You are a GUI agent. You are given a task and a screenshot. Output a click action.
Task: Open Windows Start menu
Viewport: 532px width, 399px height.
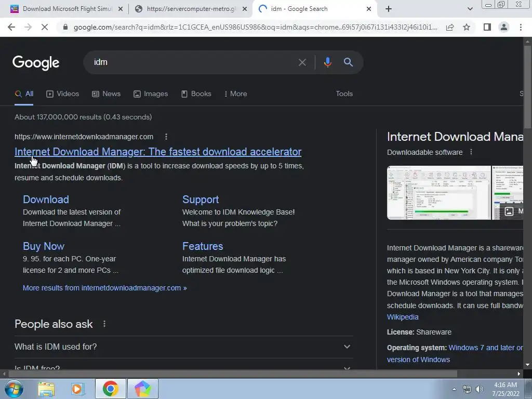click(14, 389)
